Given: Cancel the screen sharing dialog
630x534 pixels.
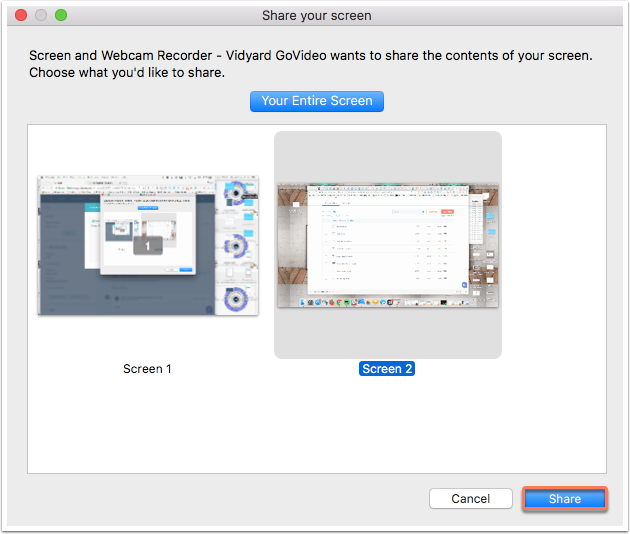Looking at the screenshot, I should coord(470,499).
